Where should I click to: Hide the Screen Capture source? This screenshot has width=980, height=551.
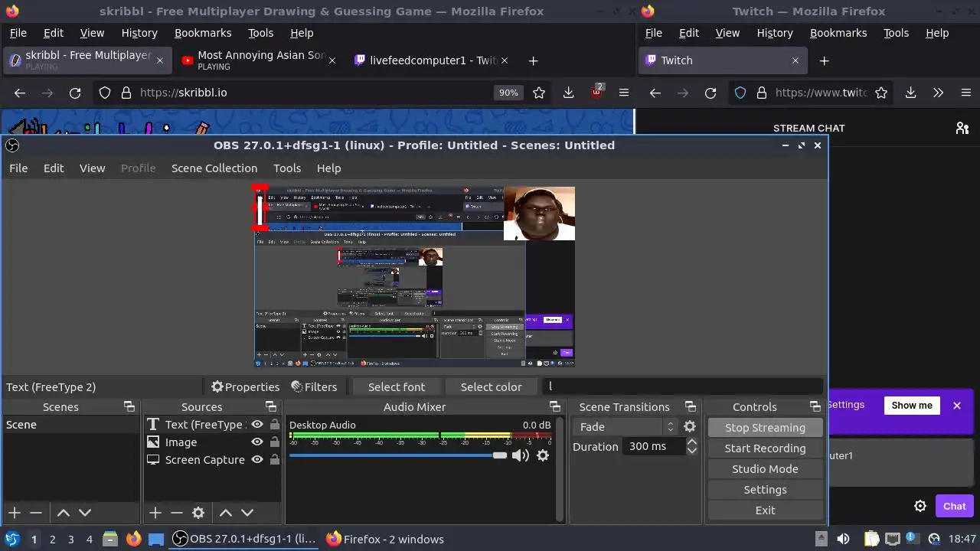(x=257, y=460)
